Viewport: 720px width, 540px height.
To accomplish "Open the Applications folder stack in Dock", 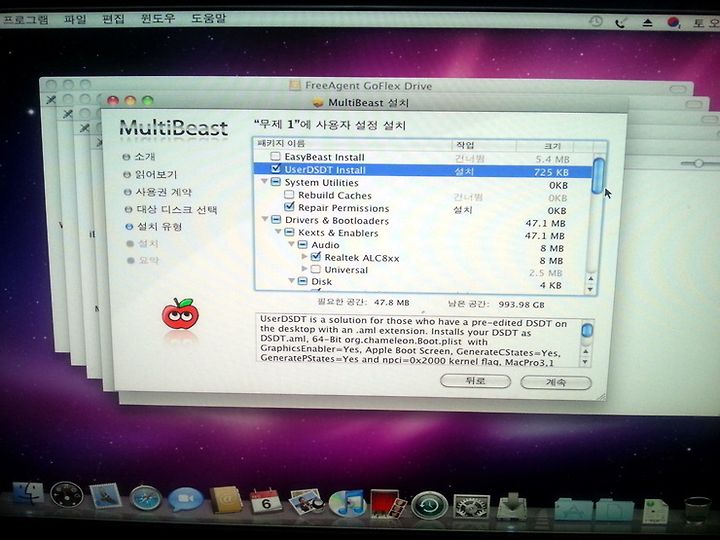I will pyautogui.click(x=573, y=510).
